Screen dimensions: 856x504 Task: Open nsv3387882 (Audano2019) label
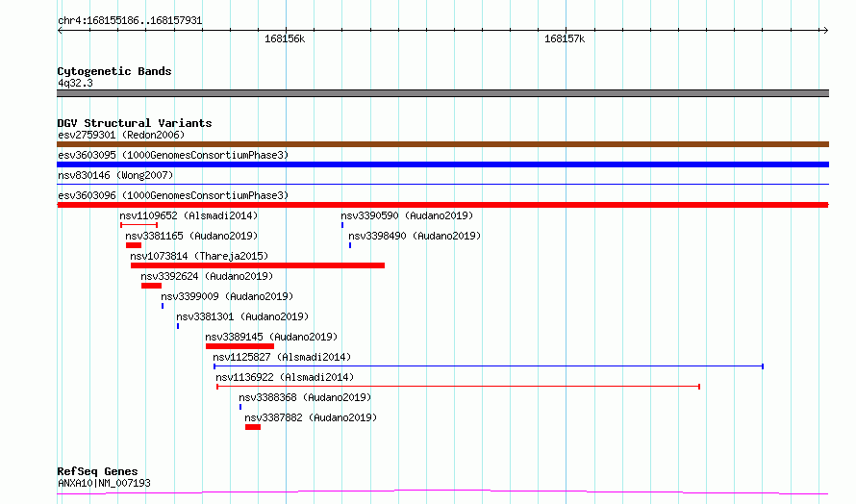(311, 417)
